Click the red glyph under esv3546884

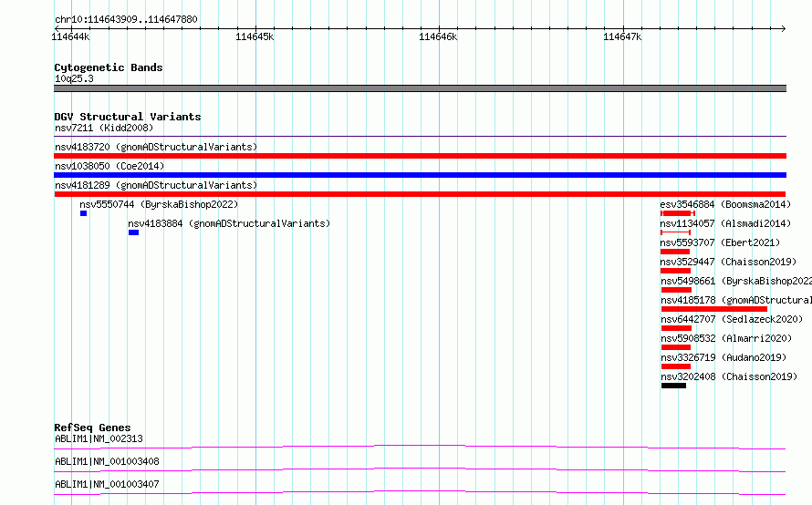tap(678, 213)
